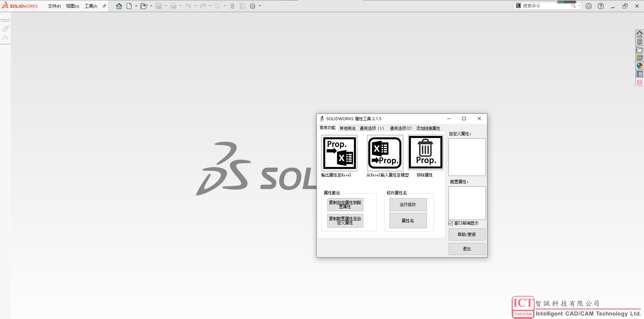Switch to the 通用选项(2) tab
The image size is (644, 319).
pos(401,128)
